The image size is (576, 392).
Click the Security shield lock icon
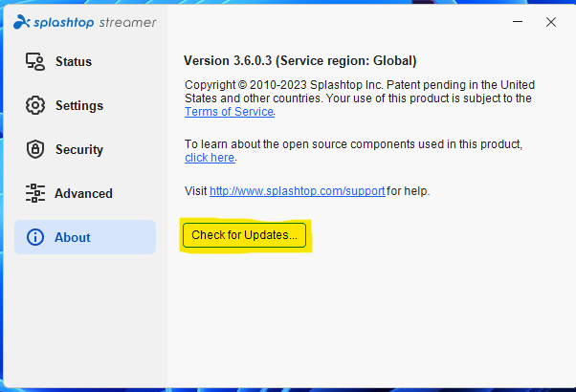click(x=35, y=149)
